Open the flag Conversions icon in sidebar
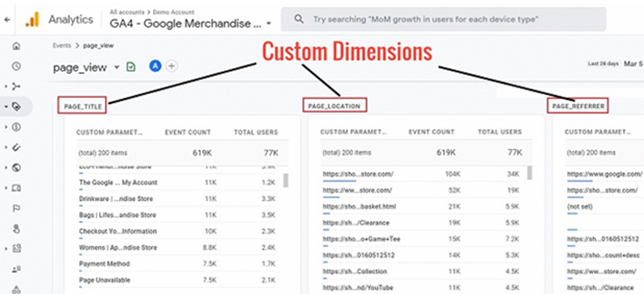Image resolution: width=644 pixels, height=294 pixels. click(x=16, y=209)
